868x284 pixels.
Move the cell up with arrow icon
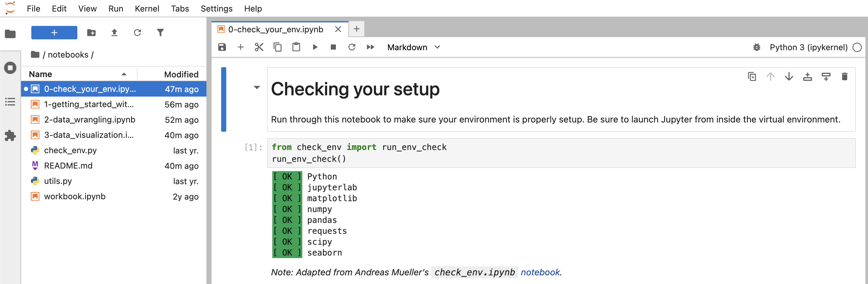tap(770, 76)
